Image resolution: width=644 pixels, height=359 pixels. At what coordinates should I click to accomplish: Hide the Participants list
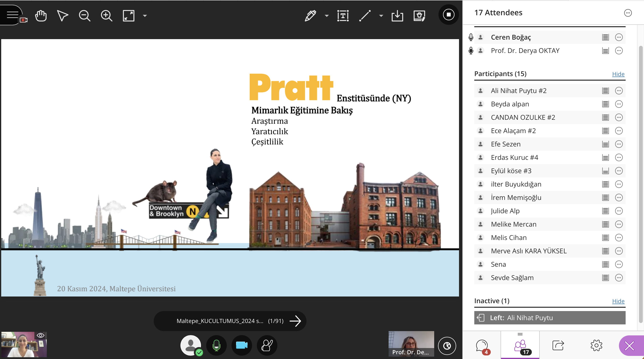pos(618,74)
